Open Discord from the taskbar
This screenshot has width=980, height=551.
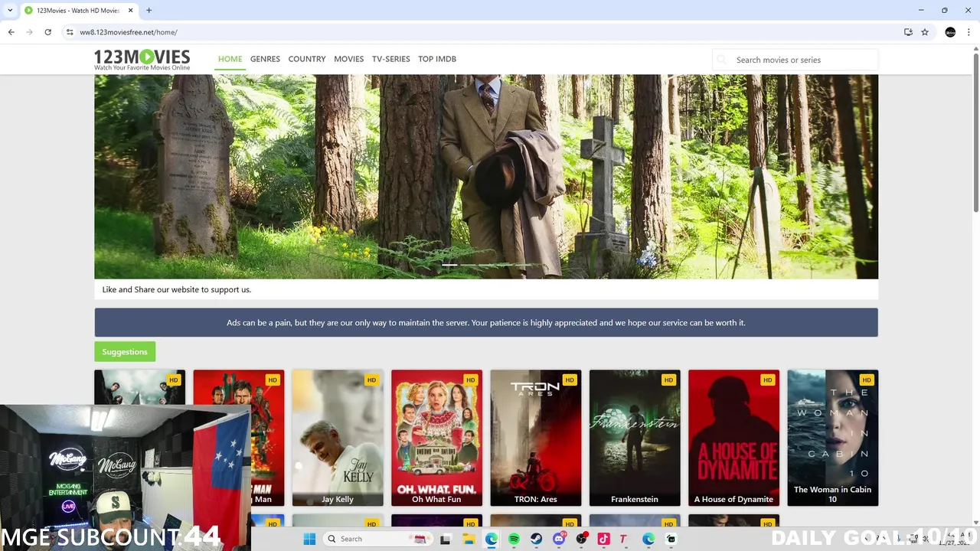(559, 539)
